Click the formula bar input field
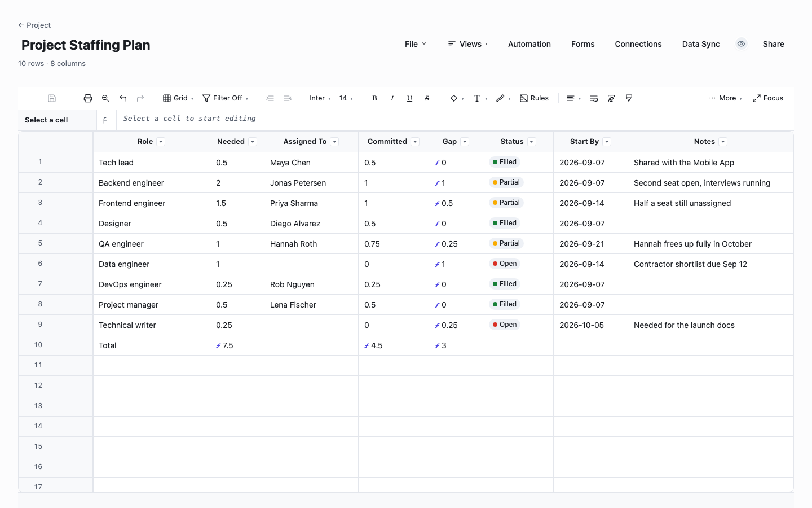812x508 pixels. (x=454, y=119)
